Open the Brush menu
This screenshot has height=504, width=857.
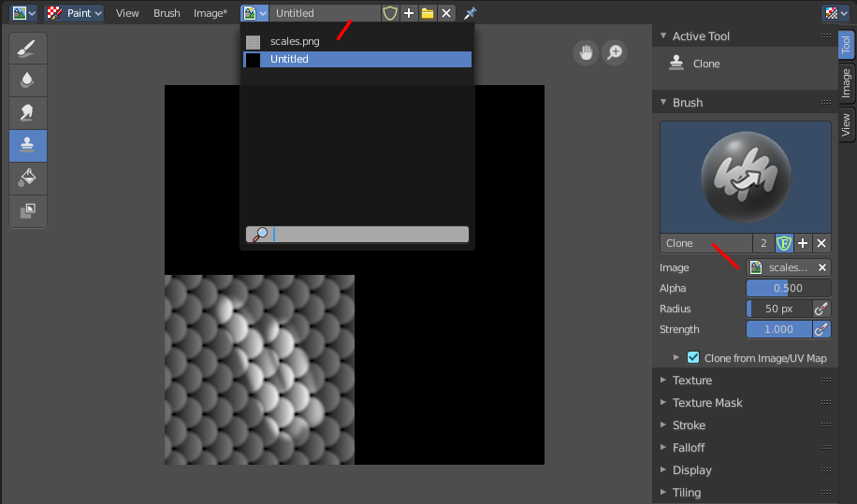click(167, 13)
